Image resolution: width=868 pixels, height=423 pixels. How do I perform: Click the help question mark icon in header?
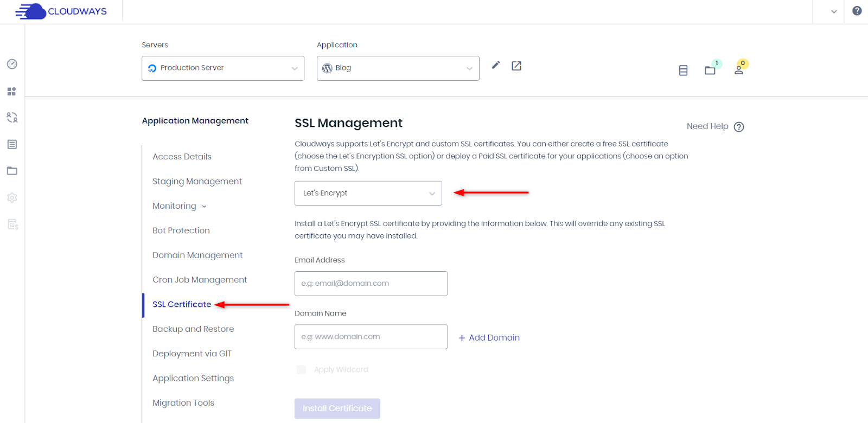pos(857,11)
